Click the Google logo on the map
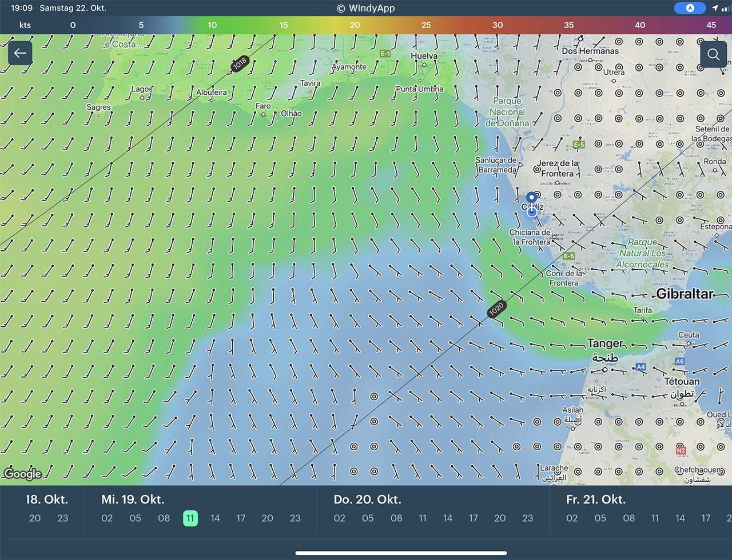 pos(23,474)
